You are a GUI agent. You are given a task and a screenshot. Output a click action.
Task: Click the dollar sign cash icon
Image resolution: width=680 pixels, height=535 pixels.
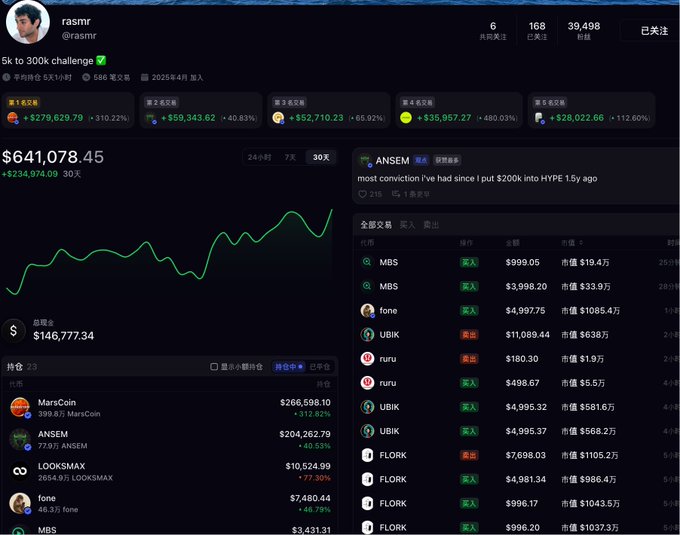pyautogui.click(x=13, y=331)
